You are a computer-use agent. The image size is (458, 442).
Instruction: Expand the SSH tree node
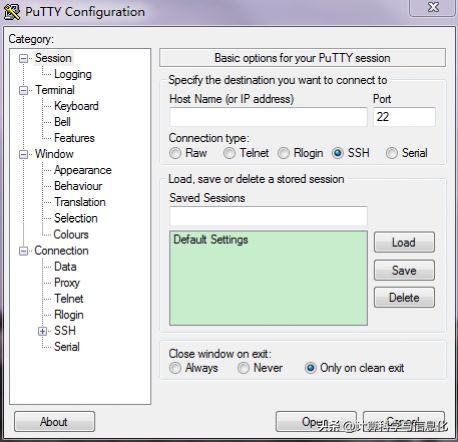coord(42,331)
